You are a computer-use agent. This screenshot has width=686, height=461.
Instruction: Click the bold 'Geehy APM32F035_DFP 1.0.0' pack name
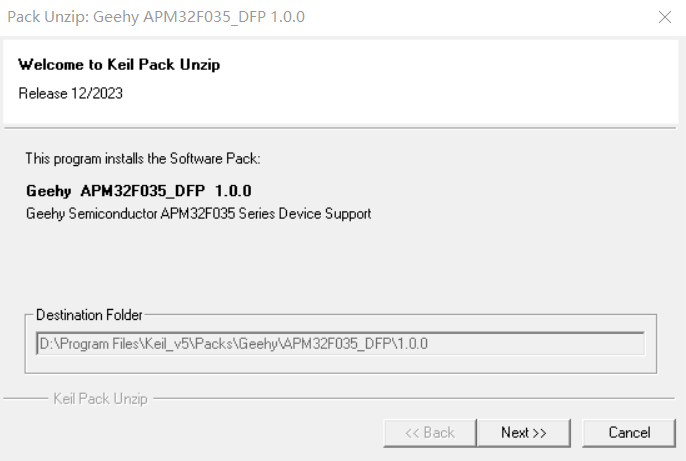pos(138,190)
